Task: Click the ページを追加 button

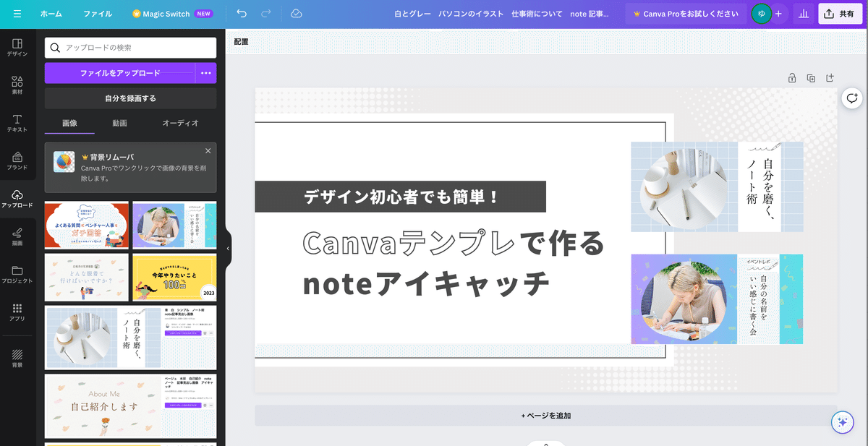Action: pyautogui.click(x=546, y=416)
